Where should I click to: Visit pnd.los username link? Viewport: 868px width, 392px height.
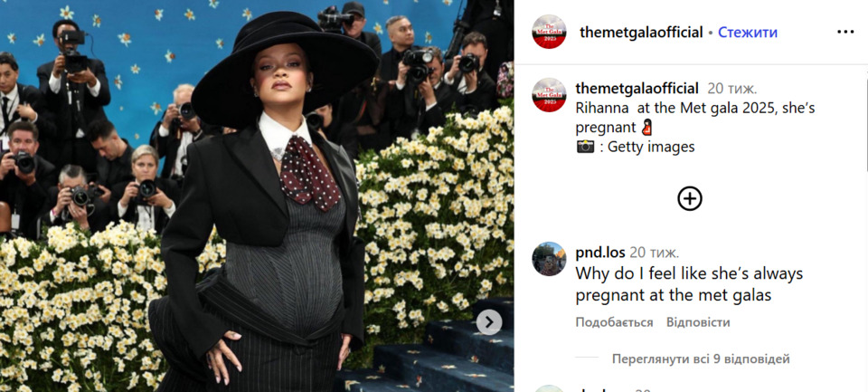click(x=600, y=253)
